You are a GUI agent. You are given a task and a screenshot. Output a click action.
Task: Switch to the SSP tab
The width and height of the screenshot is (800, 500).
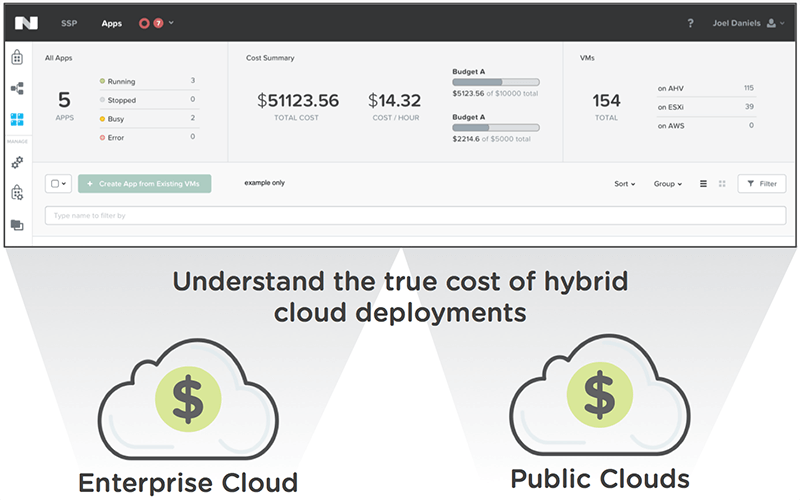tap(71, 23)
